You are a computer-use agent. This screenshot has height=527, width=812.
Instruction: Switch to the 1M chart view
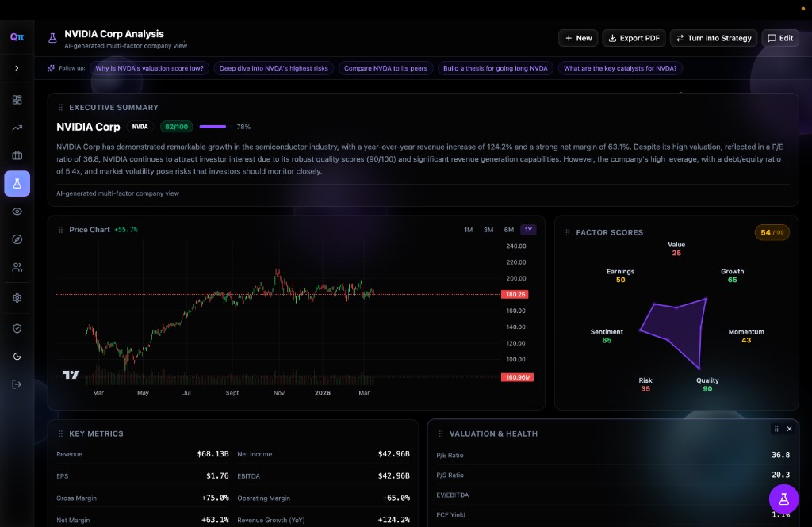click(x=467, y=229)
